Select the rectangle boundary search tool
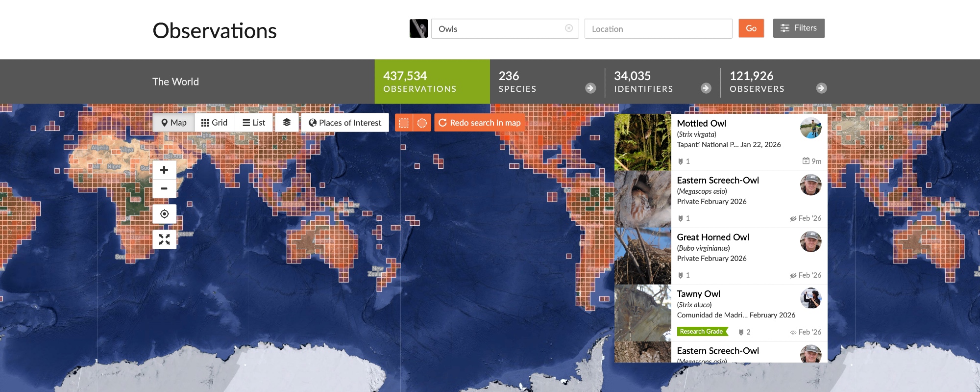Viewport: 980px width, 392px height. pyautogui.click(x=404, y=123)
